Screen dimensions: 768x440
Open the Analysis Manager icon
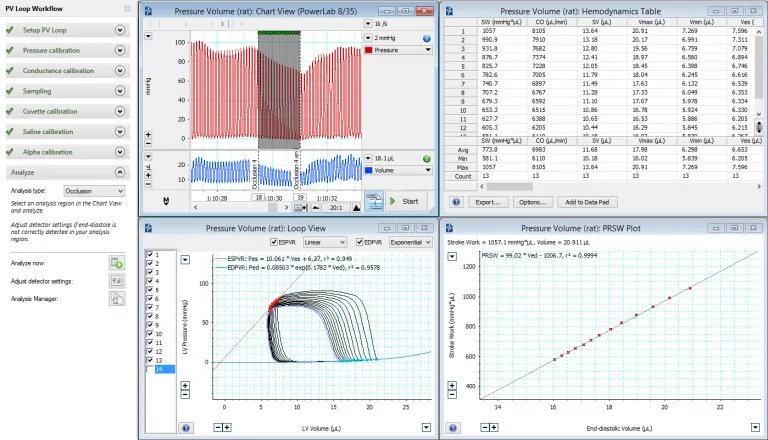117,298
